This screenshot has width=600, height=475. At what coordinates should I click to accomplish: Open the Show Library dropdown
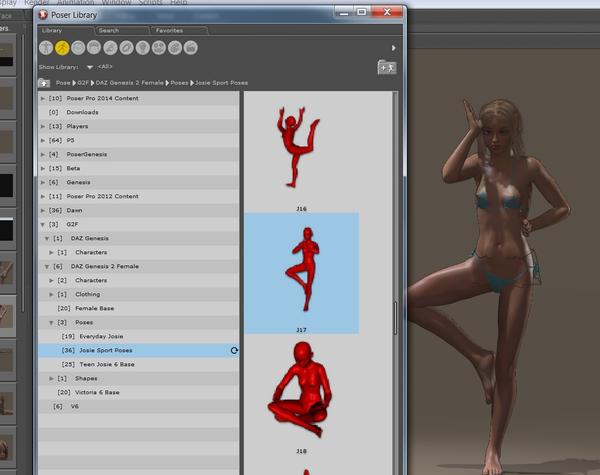89,67
